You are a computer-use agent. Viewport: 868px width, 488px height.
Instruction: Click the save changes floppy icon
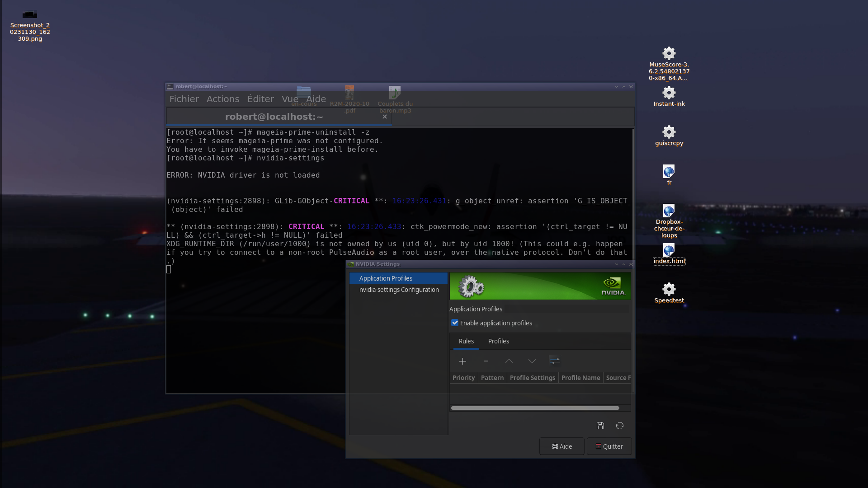point(600,426)
